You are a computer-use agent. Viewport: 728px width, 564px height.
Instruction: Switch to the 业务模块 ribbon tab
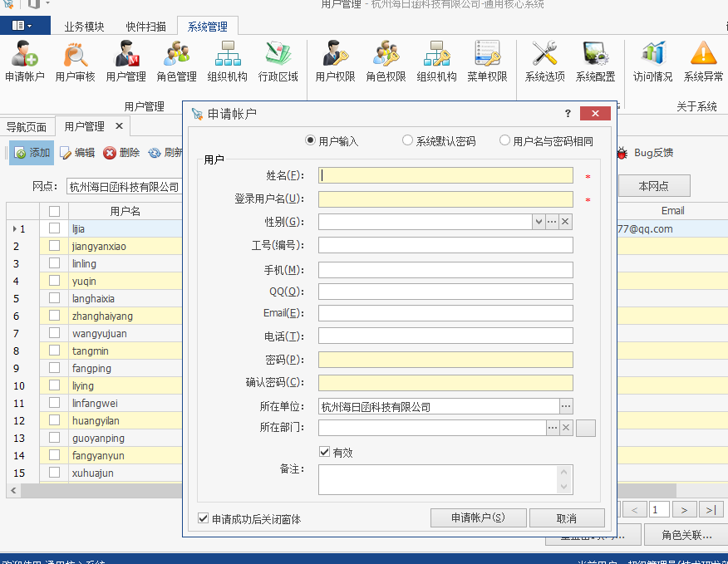coord(84,27)
